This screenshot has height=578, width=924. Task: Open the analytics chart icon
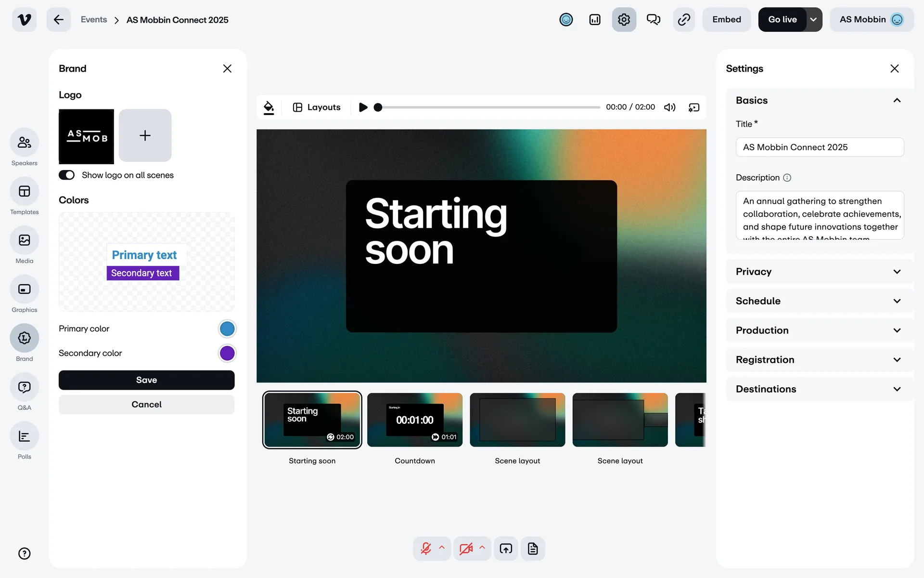coord(595,20)
